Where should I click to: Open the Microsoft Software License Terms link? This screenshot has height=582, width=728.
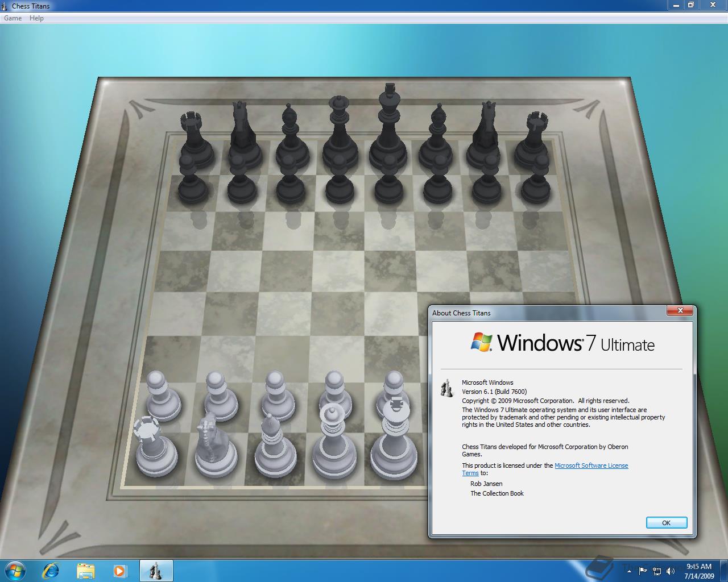pos(591,465)
